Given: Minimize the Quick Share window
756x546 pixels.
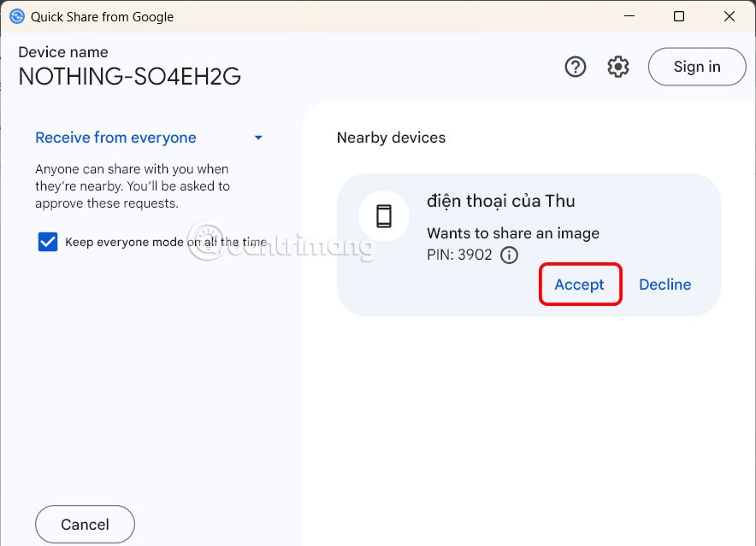Looking at the screenshot, I should pyautogui.click(x=629, y=16).
